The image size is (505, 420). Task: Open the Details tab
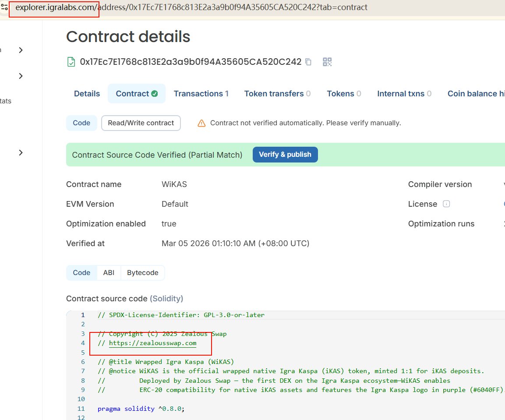click(87, 94)
